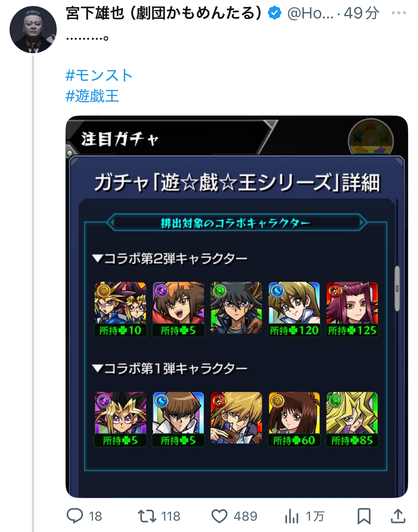
Task: Open the share icon for the tweet
Action: coord(398,516)
